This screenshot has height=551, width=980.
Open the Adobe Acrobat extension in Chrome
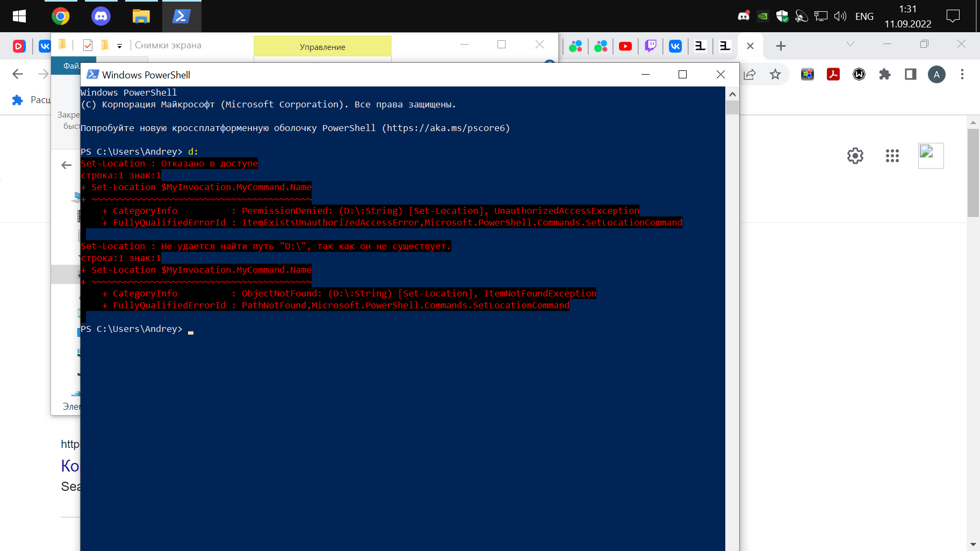point(833,75)
